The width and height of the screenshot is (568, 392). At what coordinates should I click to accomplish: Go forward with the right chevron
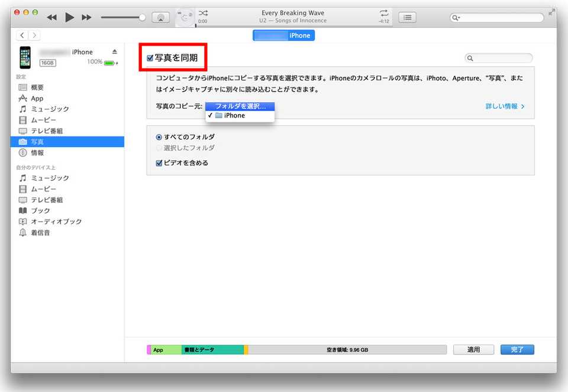(x=34, y=35)
